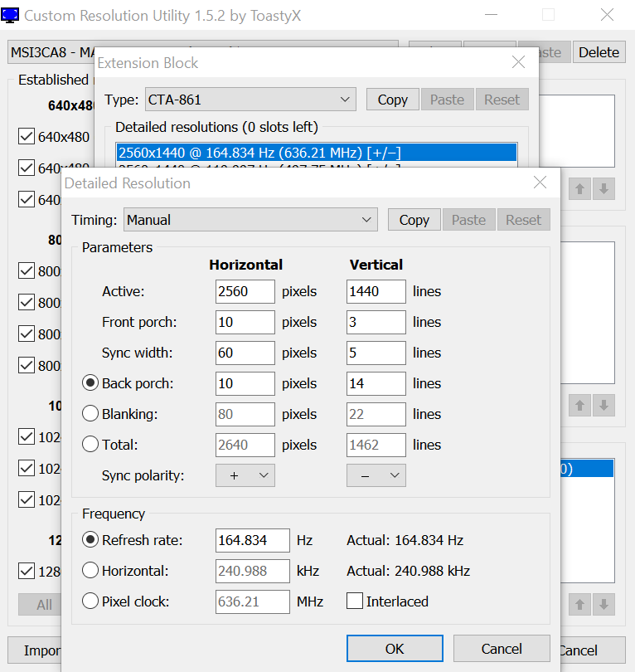Screen dimensions: 635x672
Task: Select the 2560x1440 @ 164.834 Hz list entry
Action: [315, 153]
